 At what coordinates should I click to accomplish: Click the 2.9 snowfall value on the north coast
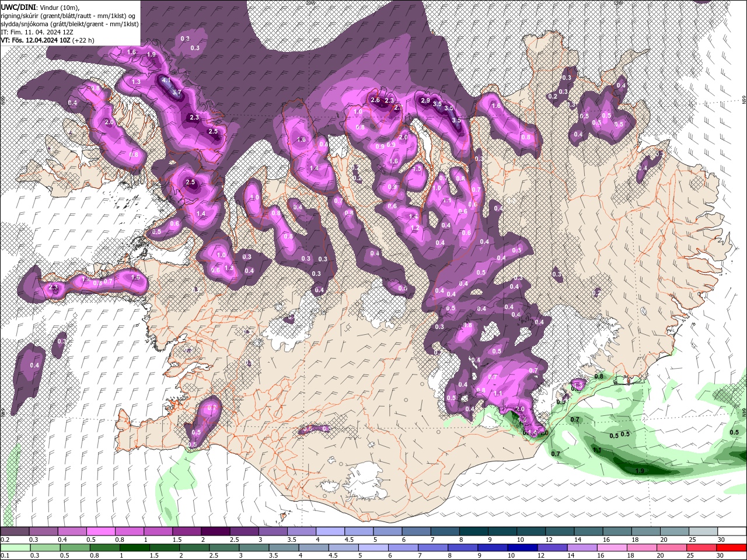(x=425, y=101)
